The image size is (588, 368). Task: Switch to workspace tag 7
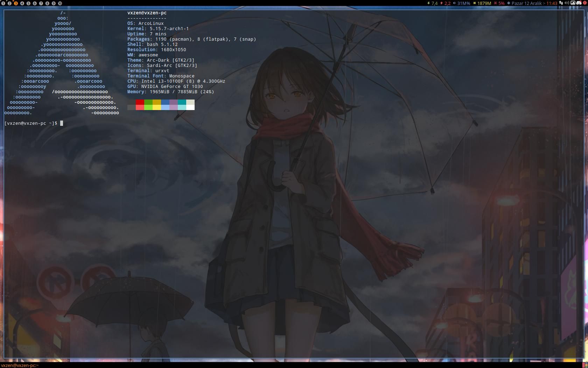click(41, 3)
